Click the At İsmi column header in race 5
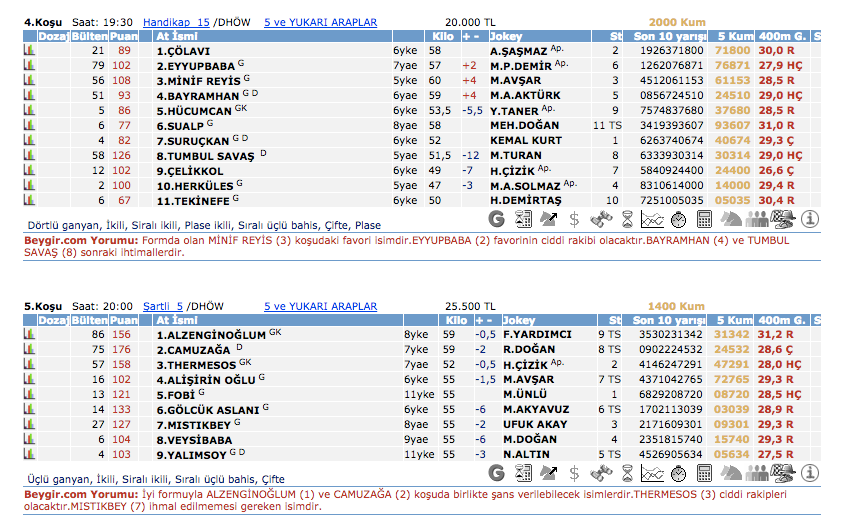 [x=176, y=320]
